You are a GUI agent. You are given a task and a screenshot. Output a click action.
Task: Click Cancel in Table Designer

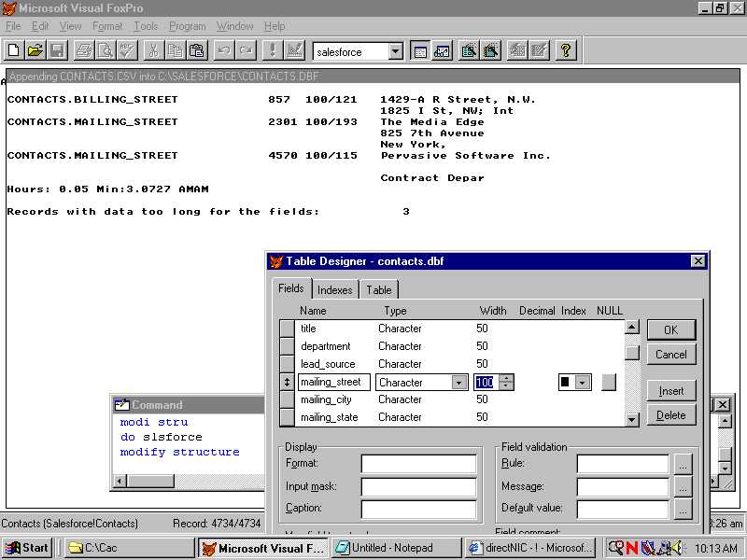point(671,355)
